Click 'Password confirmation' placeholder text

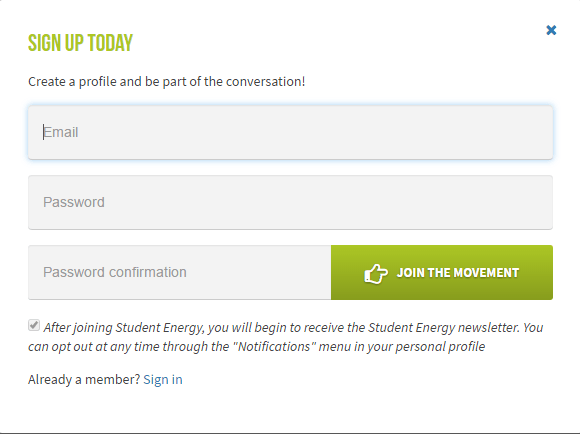[115, 272]
